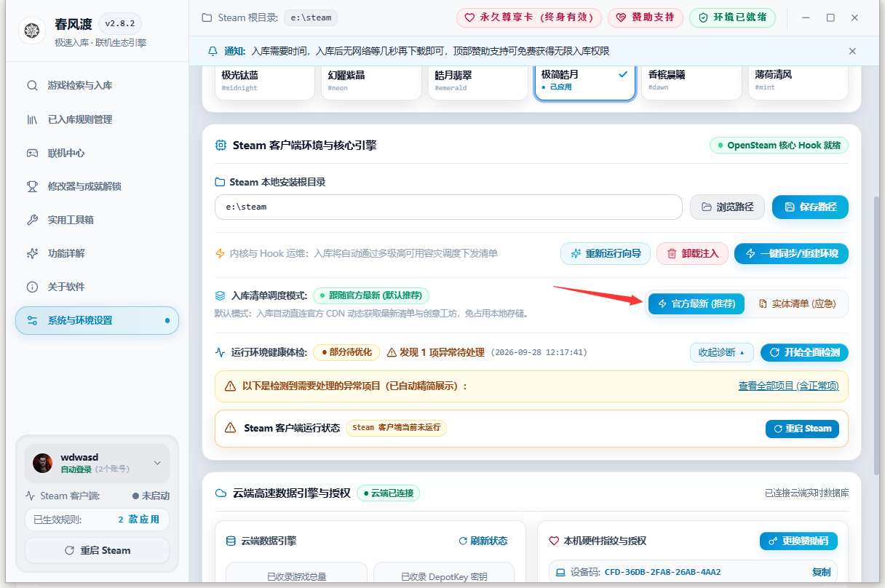Click the search icon beside 游戏检索与入库
The width and height of the screenshot is (885, 588).
[x=32, y=86]
